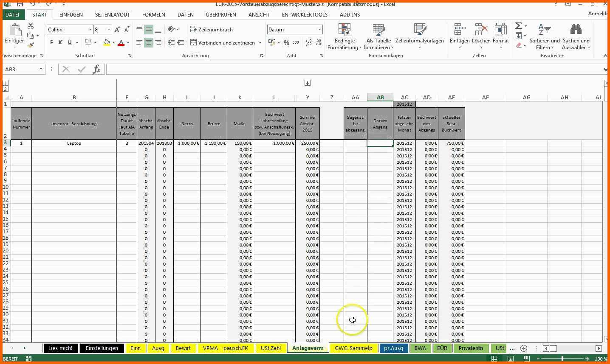Image resolution: width=610 pixels, height=364 pixels.
Task: Select the AB column header
Action: [380, 97]
